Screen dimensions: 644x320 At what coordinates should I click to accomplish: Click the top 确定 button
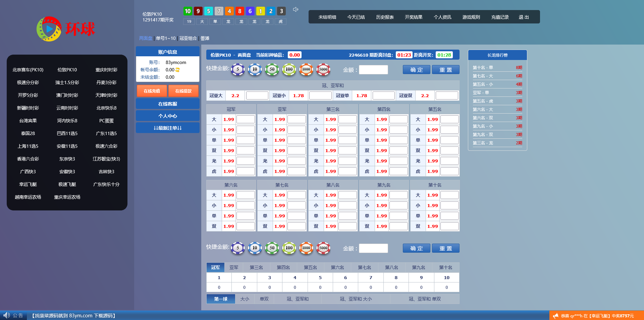click(x=417, y=70)
